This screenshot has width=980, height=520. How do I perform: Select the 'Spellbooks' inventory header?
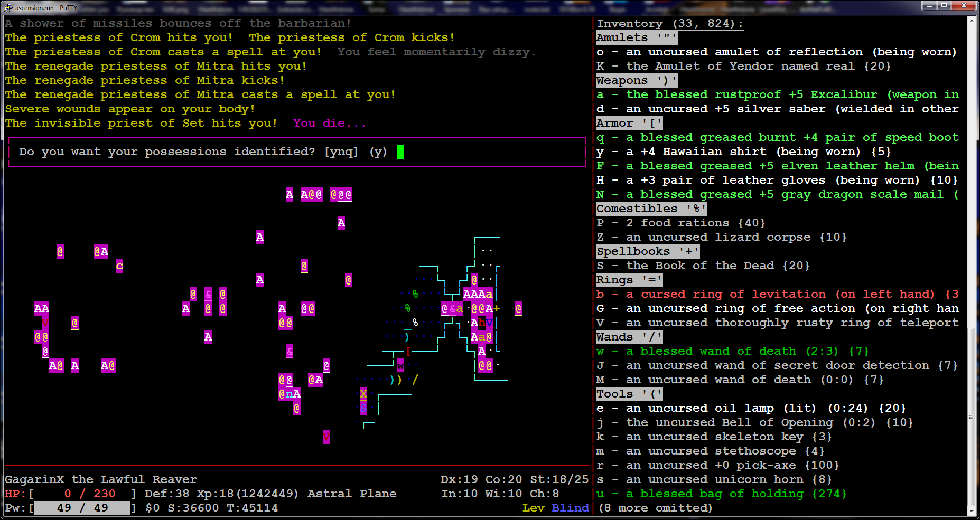tap(648, 251)
